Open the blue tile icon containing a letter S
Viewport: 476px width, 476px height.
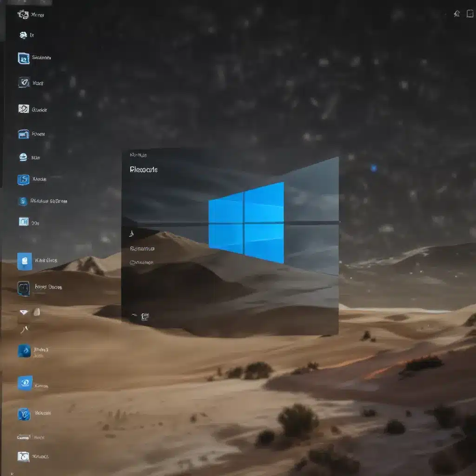pyautogui.click(x=23, y=180)
